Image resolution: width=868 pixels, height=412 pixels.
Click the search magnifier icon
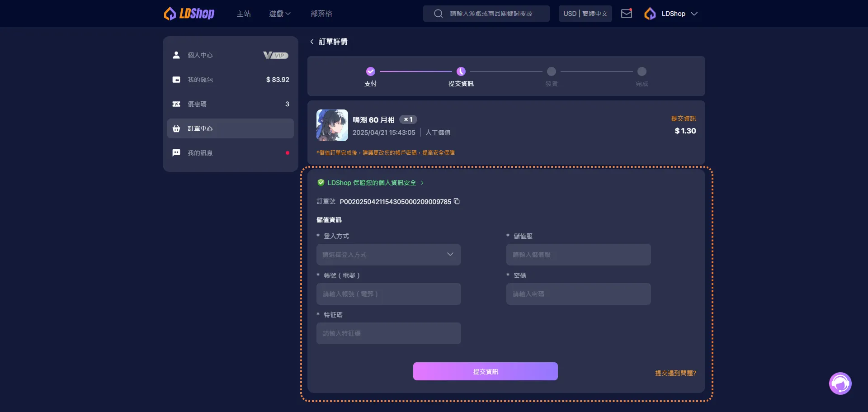click(438, 14)
